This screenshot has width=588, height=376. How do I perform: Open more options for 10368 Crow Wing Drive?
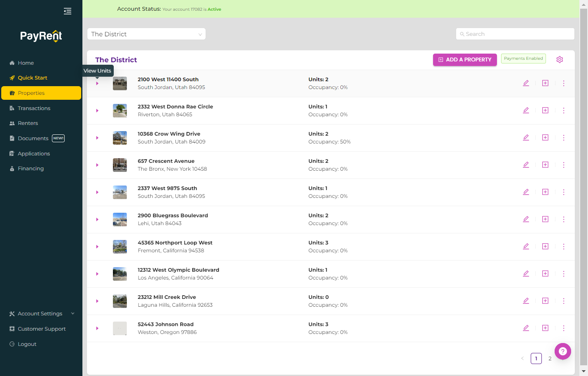click(564, 138)
